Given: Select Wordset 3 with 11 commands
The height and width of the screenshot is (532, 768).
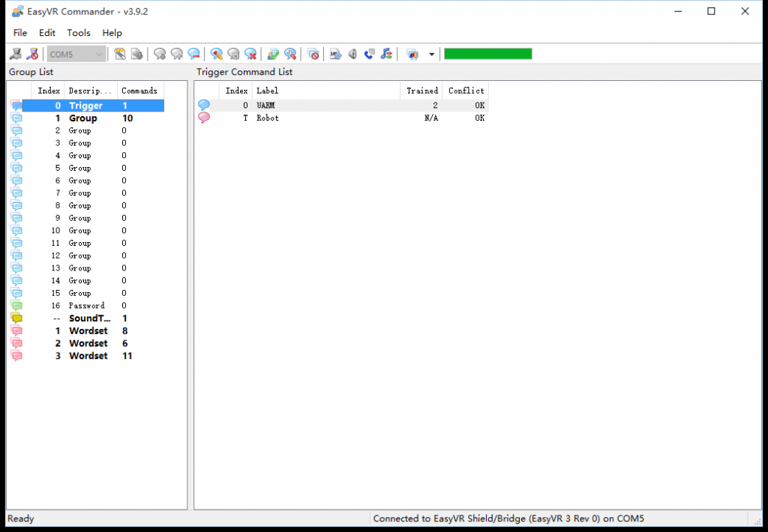Looking at the screenshot, I should point(87,356).
